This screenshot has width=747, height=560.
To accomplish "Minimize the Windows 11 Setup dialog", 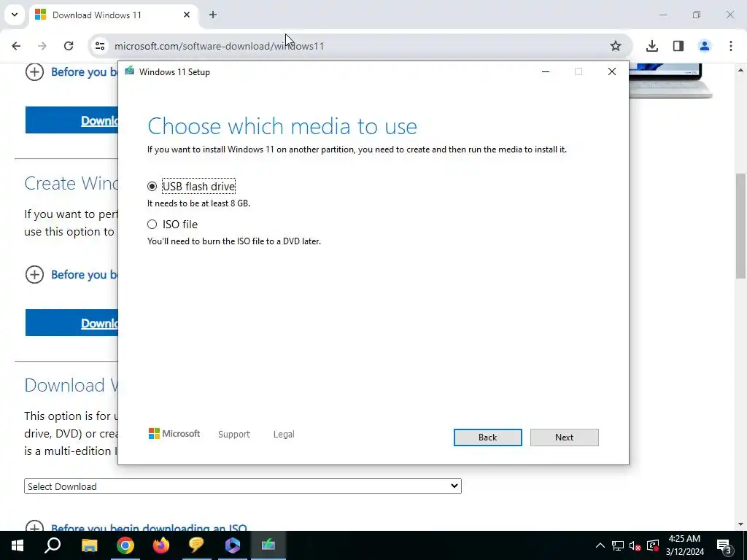I will click(x=546, y=71).
